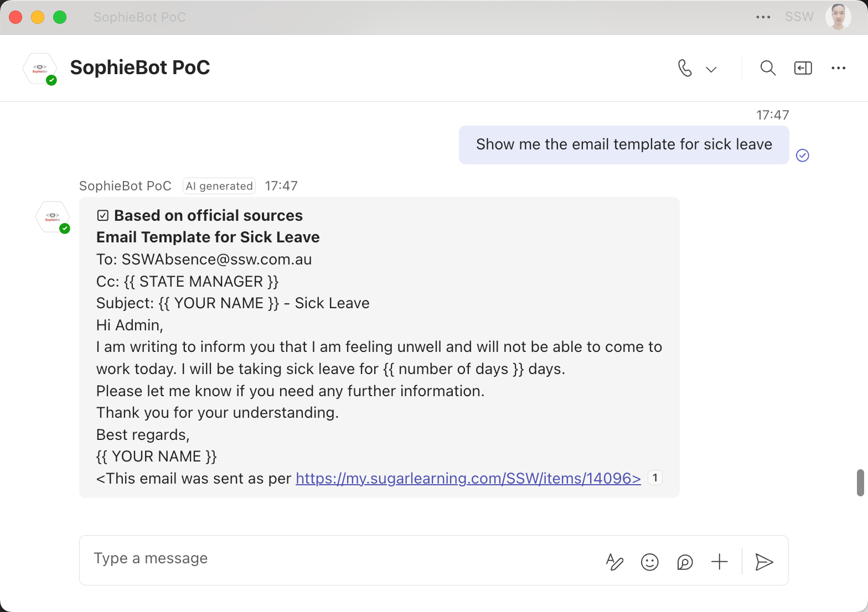Open the sugarlearning.com SSW items link
Image resolution: width=868 pixels, height=612 pixels.
click(x=468, y=479)
